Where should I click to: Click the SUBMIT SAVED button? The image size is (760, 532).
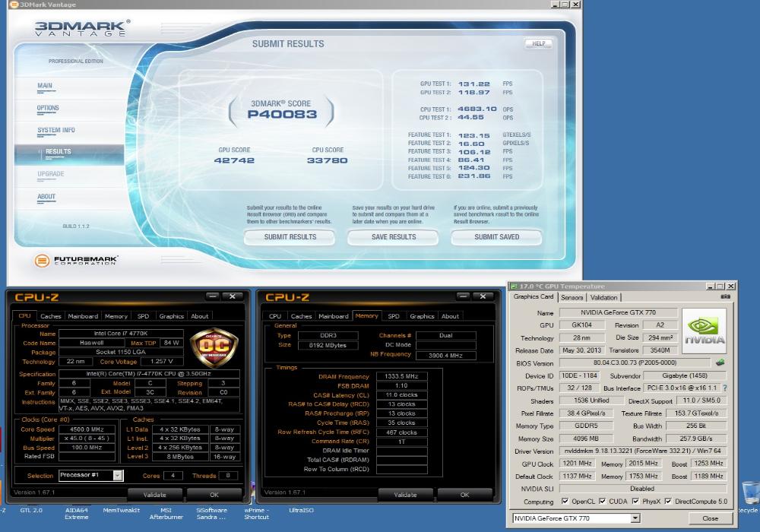click(x=497, y=237)
